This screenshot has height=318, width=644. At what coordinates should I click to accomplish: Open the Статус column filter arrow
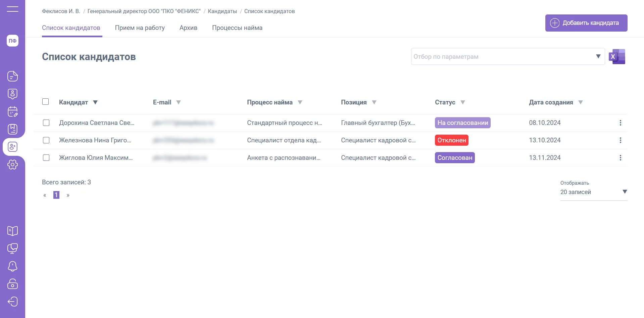(463, 102)
